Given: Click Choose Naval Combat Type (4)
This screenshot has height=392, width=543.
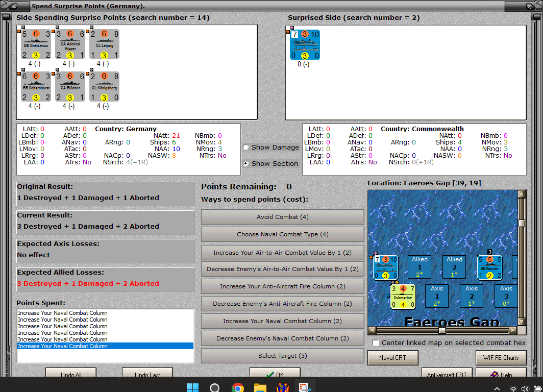Looking at the screenshot, I should coord(283,234).
